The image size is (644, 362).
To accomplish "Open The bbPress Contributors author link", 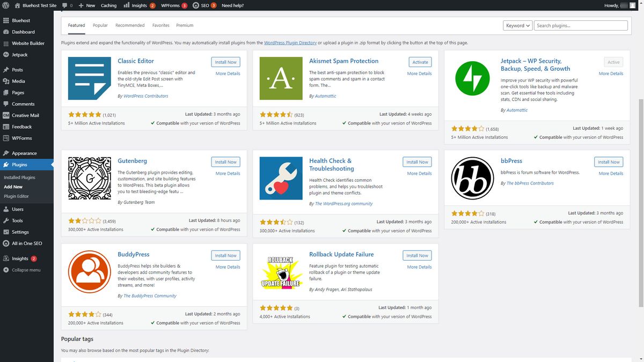I will (x=530, y=183).
